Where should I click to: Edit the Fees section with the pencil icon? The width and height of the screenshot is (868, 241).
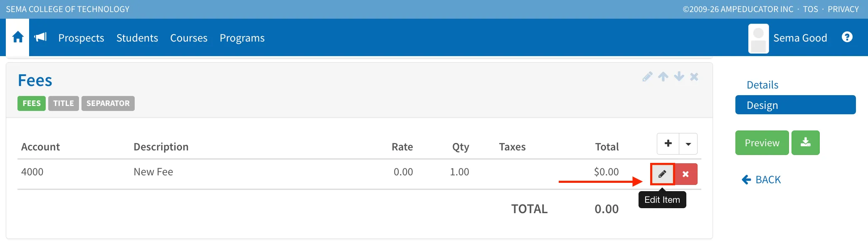click(647, 77)
